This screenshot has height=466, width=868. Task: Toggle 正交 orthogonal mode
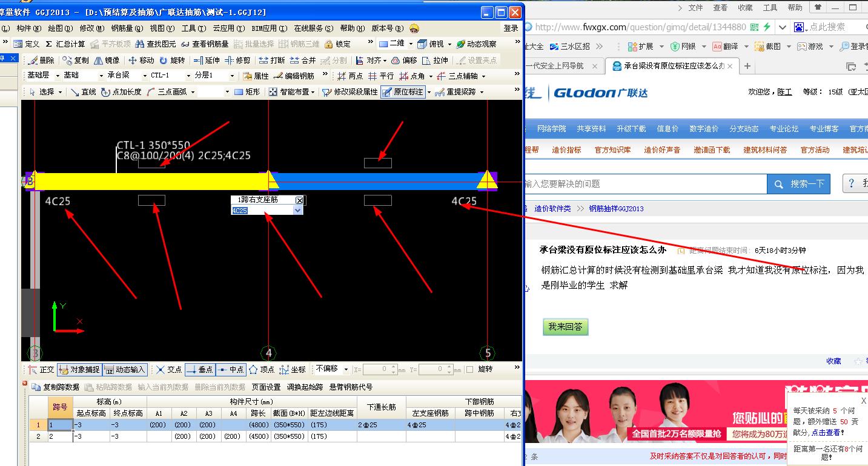point(41,369)
